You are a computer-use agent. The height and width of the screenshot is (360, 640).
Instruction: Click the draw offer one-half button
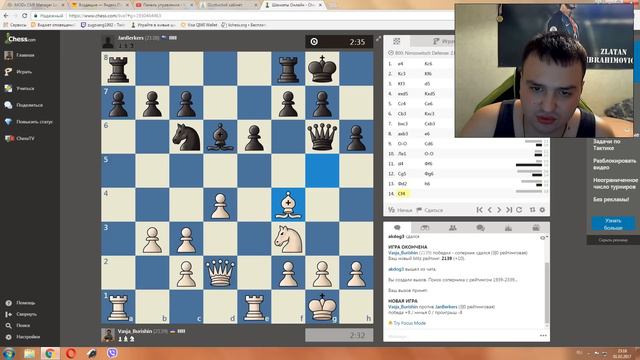tap(400, 210)
